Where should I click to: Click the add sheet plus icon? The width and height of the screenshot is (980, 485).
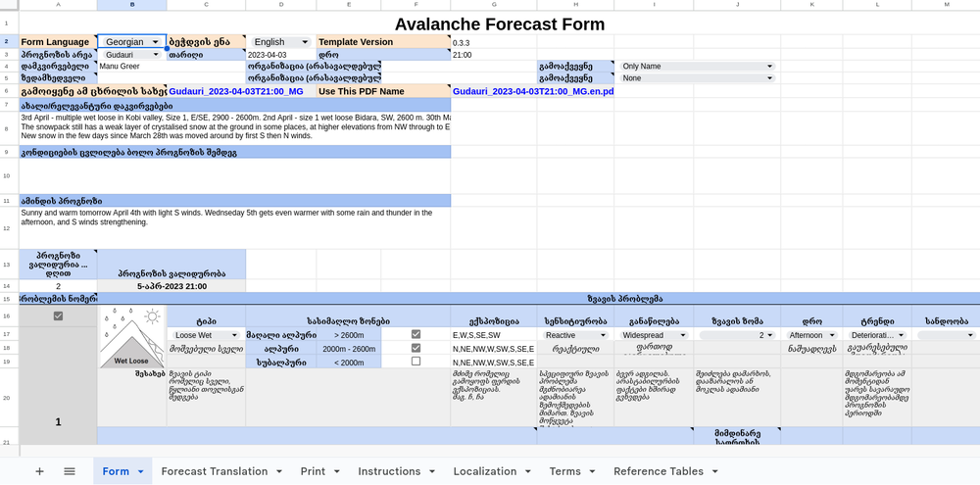coord(39,471)
